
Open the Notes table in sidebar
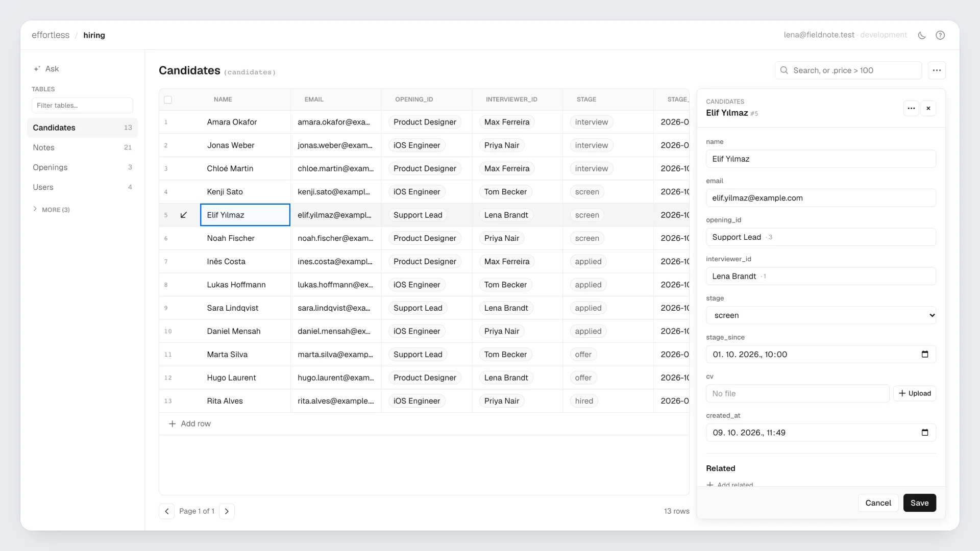tap(82, 147)
